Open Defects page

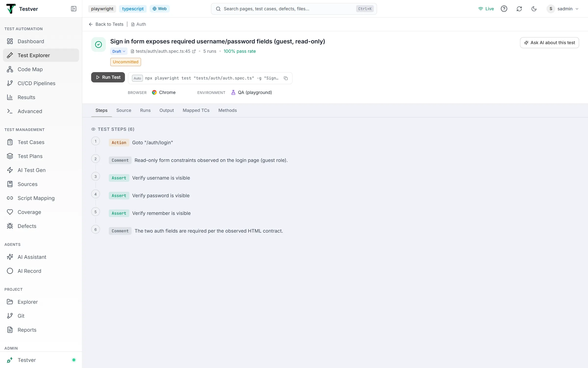coord(41,226)
